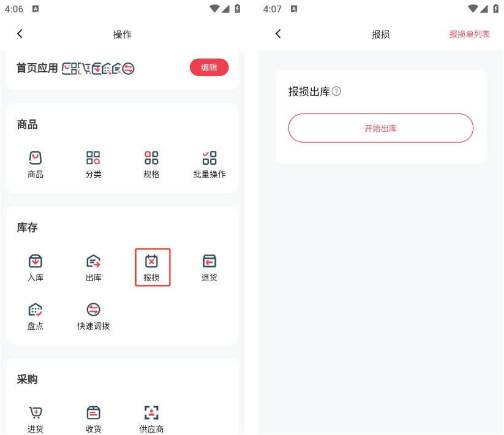The height and width of the screenshot is (435, 504).
Task: Open the 规格 (Specifications) icon
Action: [x=151, y=158]
